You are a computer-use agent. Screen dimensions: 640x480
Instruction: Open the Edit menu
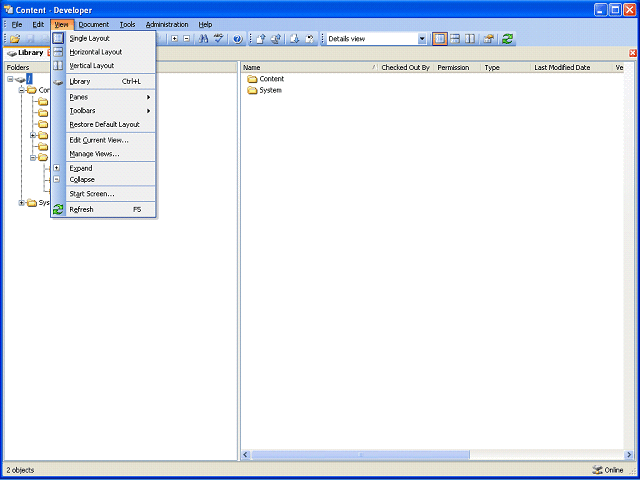click(x=38, y=24)
